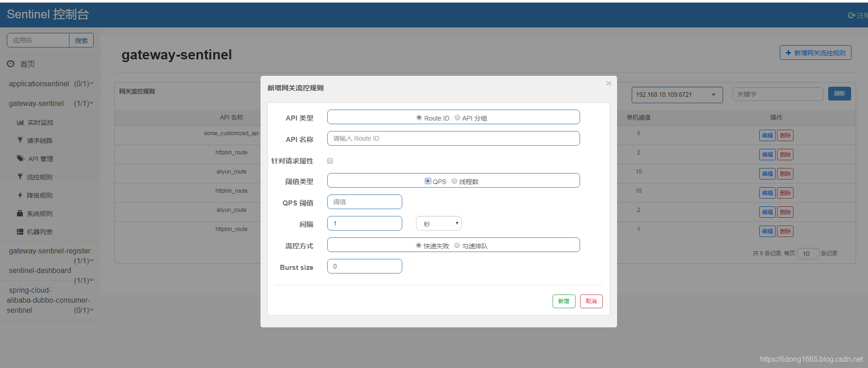Select the Route ID radio button
Screen dimensions: 868x368
click(x=419, y=118)
